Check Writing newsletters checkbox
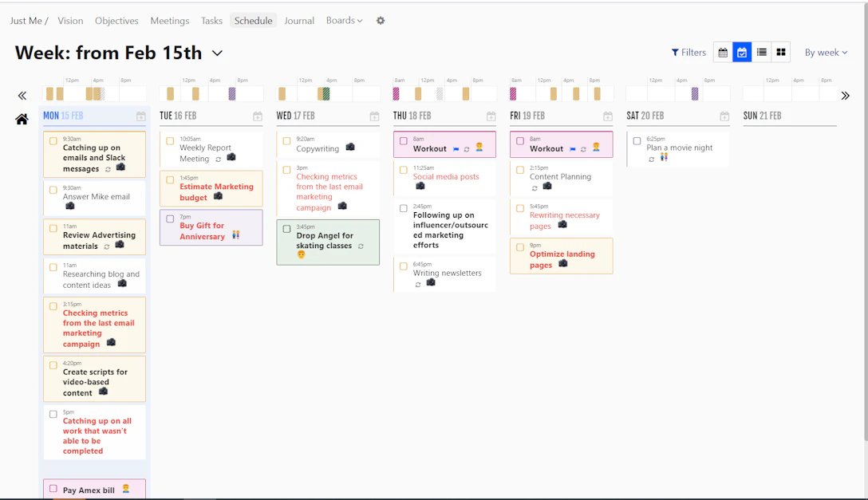Image resolution: width=868 pixels, height=500 pixels. pos(404,266)
